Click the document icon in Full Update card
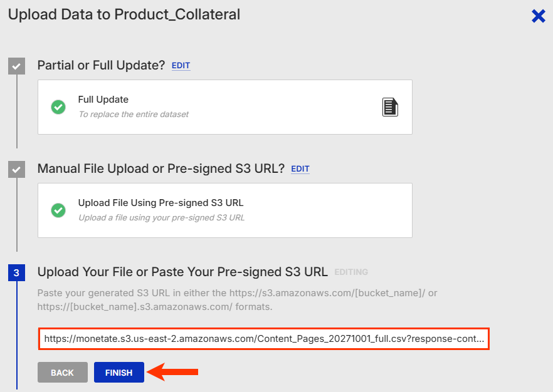 click(x=390, y=107)
